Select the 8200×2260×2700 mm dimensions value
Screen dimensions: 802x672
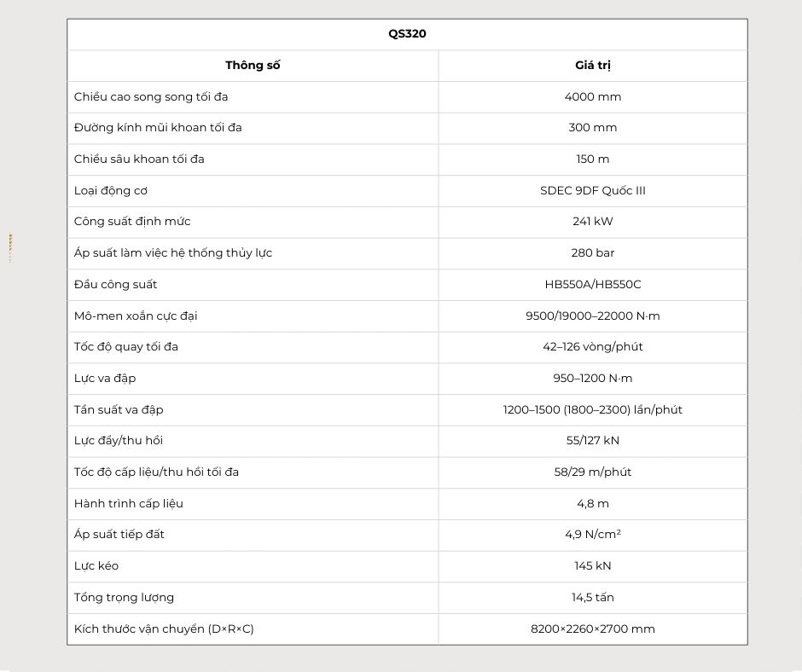tap(592, 629)
